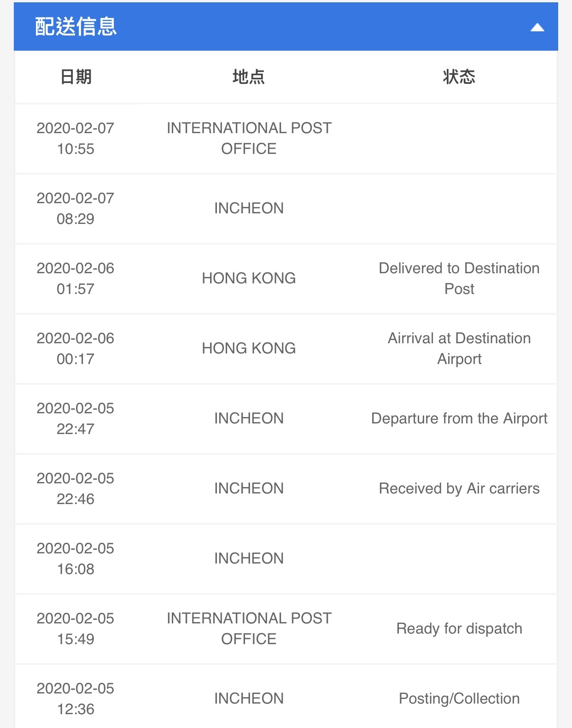Select Airrival at Destination Airport status
Screen dimensions: 572x728
tap(459, 348)
